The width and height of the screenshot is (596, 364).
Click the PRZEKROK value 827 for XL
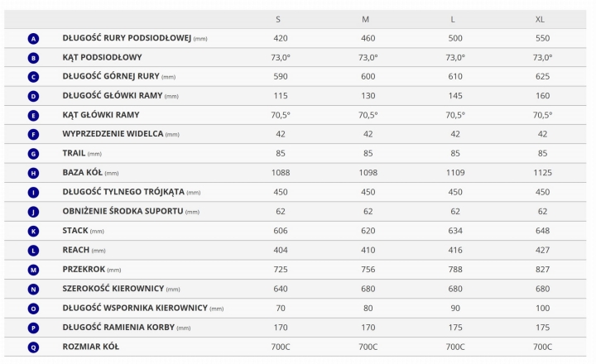pyautogui.click(x=542, y=270)
